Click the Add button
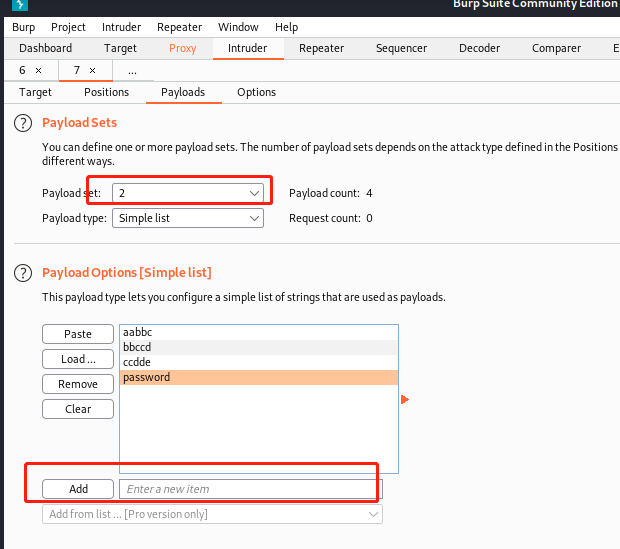This screenshot has height=549, width=620. [x=78, y=489]
